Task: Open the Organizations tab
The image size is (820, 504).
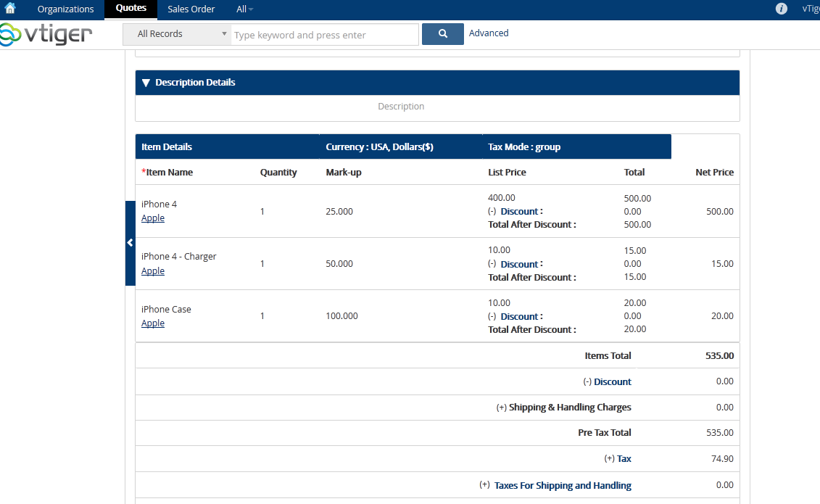Action: click(x=65, y=9)
